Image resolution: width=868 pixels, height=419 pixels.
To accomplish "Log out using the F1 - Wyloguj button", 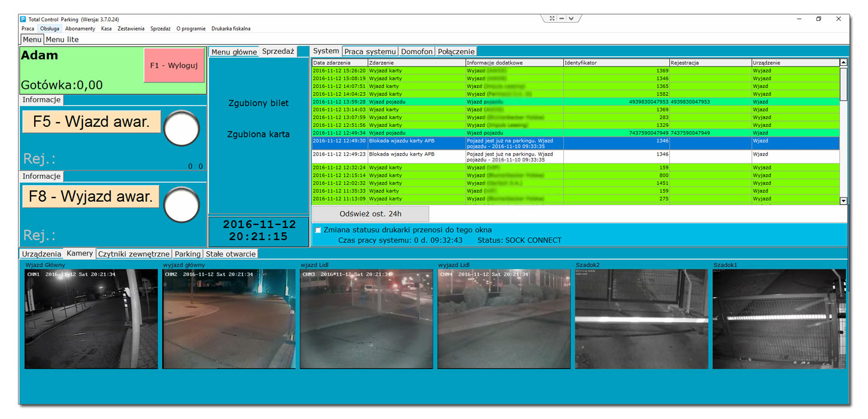I will click(174, 66).
